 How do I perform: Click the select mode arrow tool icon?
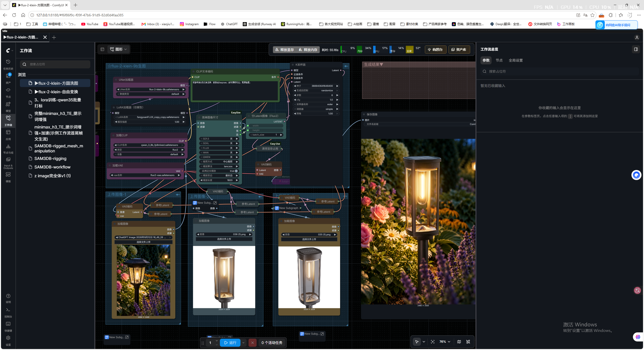point(417,342)
